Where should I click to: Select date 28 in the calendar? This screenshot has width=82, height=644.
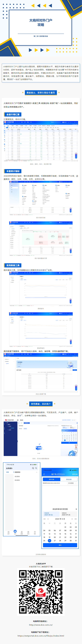coord(60,540)
